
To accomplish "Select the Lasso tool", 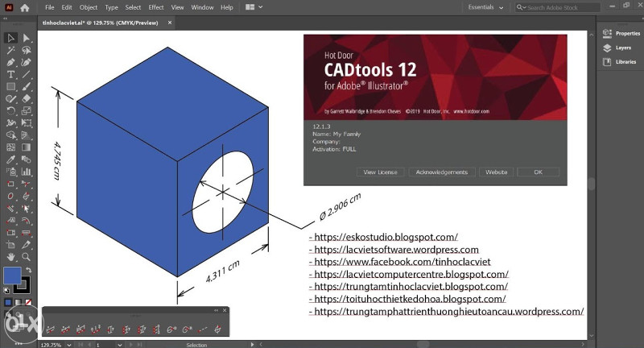I will (x=27, y=50).
